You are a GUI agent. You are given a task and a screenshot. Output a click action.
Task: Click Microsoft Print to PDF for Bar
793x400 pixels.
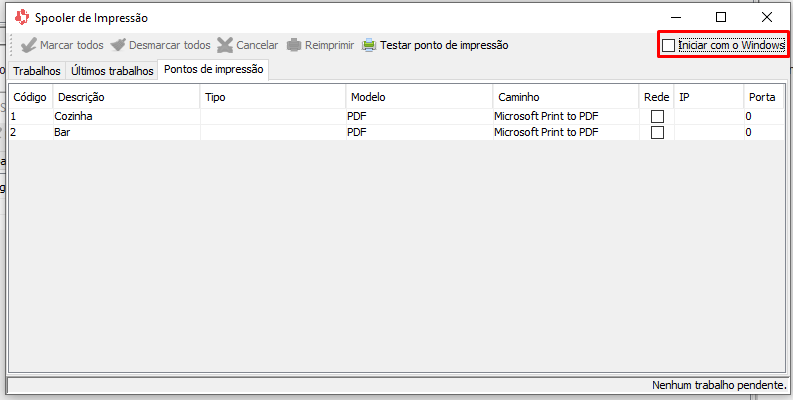546,133
